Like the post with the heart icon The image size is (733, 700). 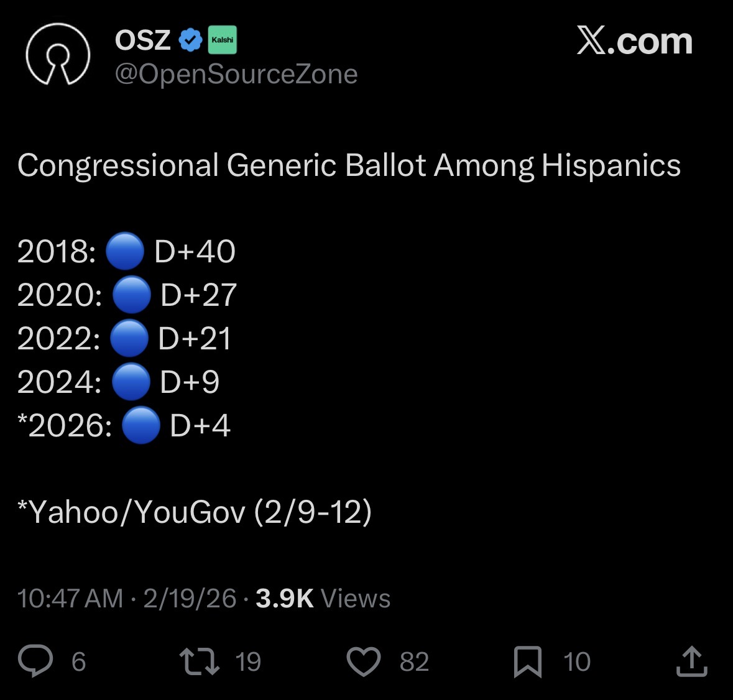click(x=364, y=661)
